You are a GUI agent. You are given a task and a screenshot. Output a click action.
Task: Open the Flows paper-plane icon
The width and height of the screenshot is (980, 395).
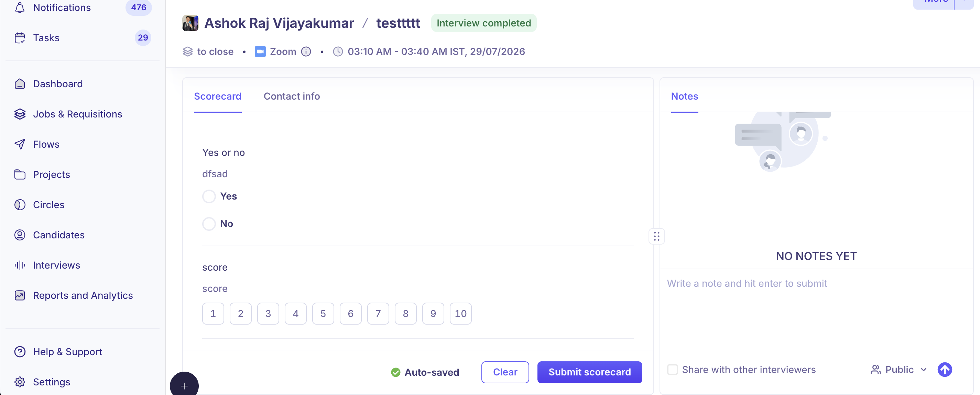[x=20, y=144]
